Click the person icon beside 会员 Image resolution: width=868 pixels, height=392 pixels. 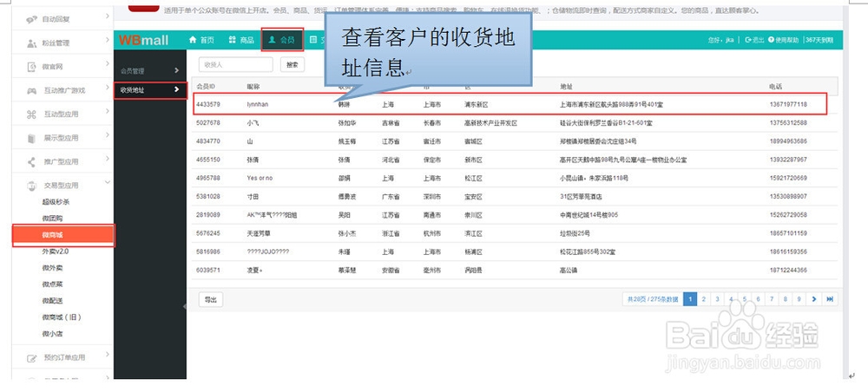pyautogui.click(x=272, y=40)
